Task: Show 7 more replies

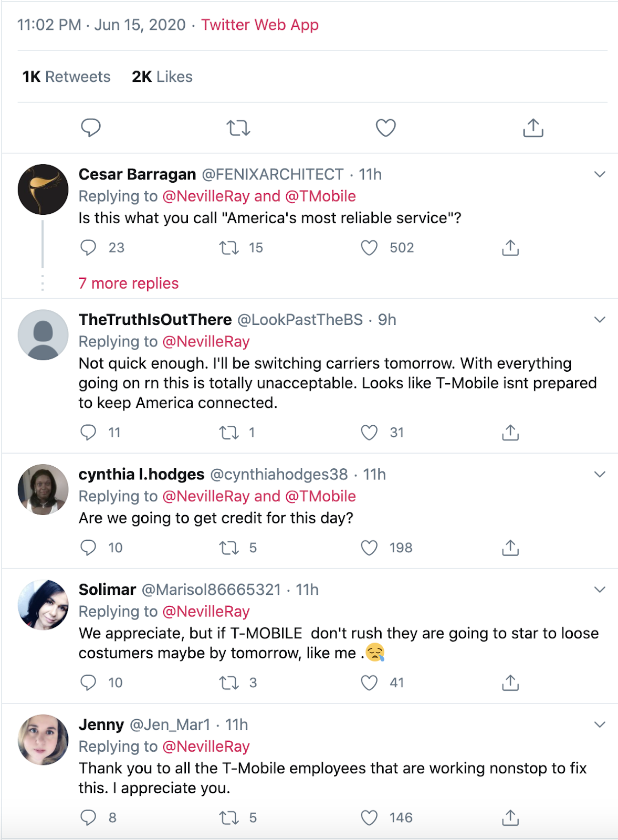Action: (x=129, y=283)
